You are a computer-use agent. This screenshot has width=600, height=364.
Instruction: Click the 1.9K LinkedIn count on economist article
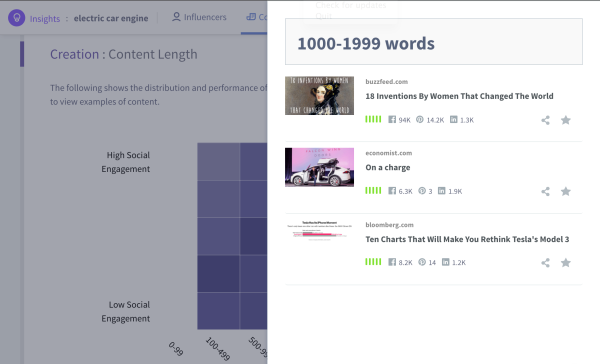(455, 191)
